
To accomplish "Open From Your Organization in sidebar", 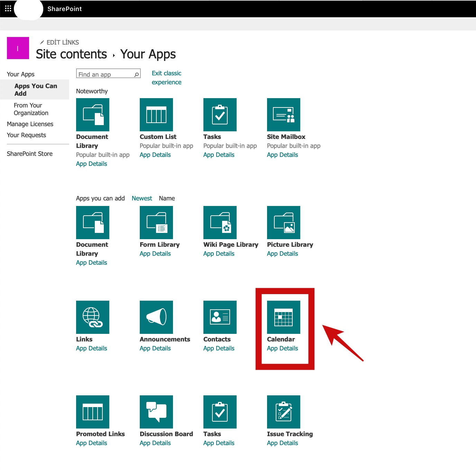I will pyautogui.click(x=31, y=109).
